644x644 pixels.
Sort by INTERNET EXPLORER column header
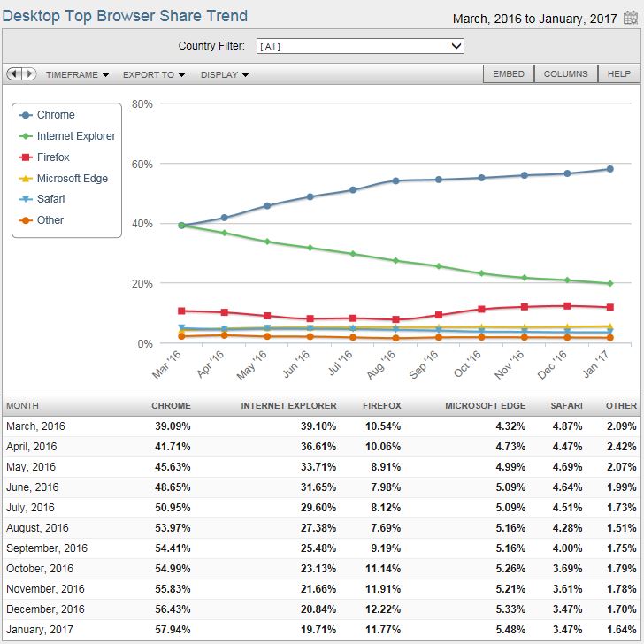pyautogui.click(x=288, y=406)
